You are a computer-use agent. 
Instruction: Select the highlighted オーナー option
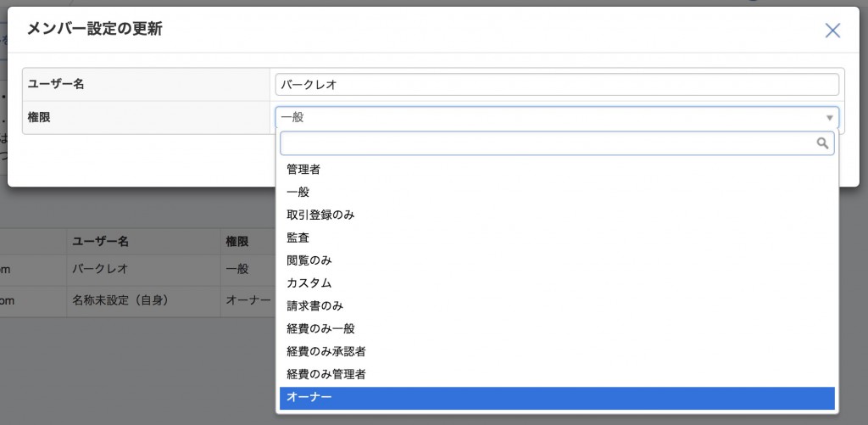pyautogui.click(x=557, y=398)
